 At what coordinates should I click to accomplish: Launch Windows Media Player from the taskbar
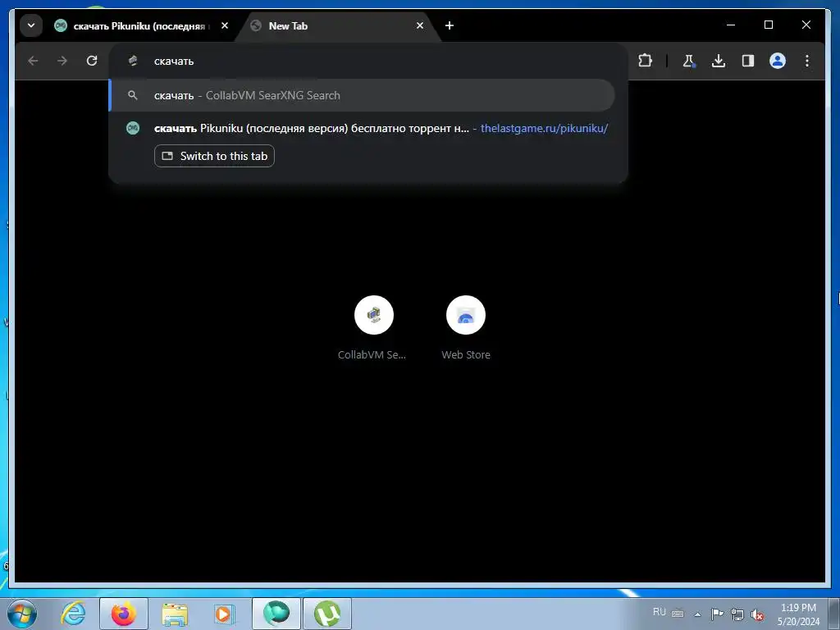click(224, 614)
